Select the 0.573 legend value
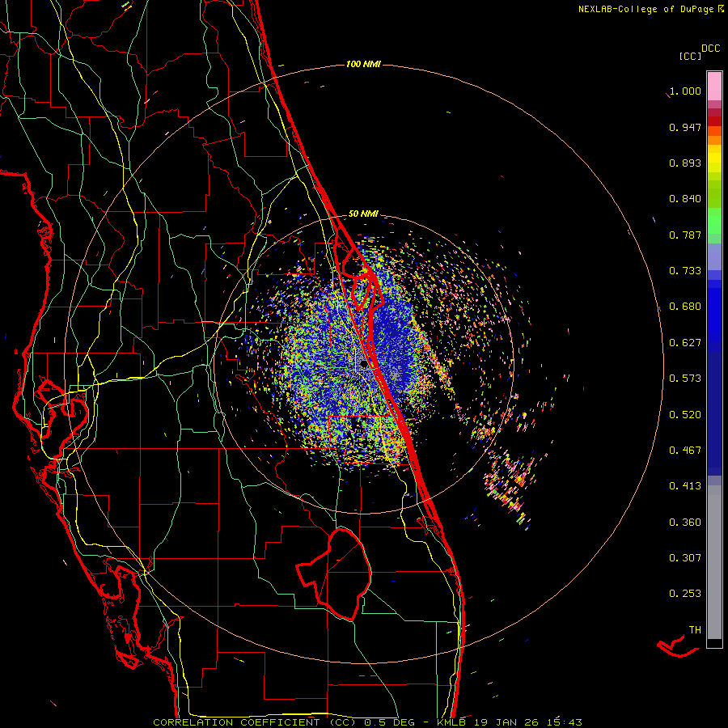728x728 pixels. coord(685,379)
